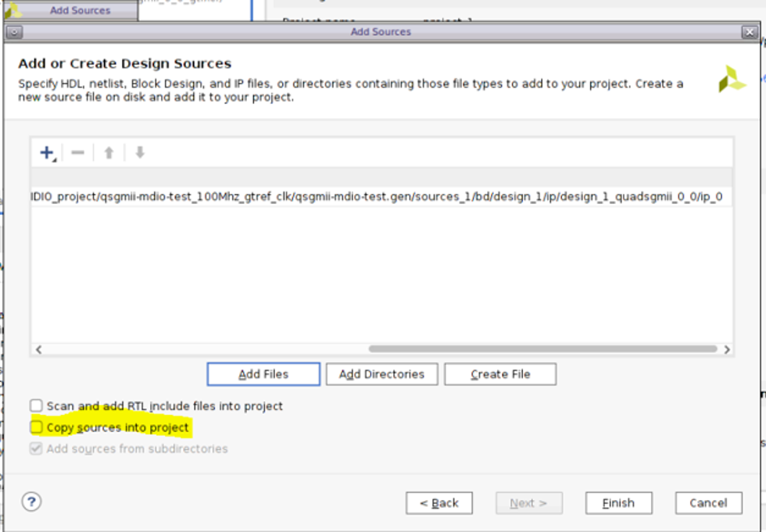Close the Add Sources dialog

(750, 32)
